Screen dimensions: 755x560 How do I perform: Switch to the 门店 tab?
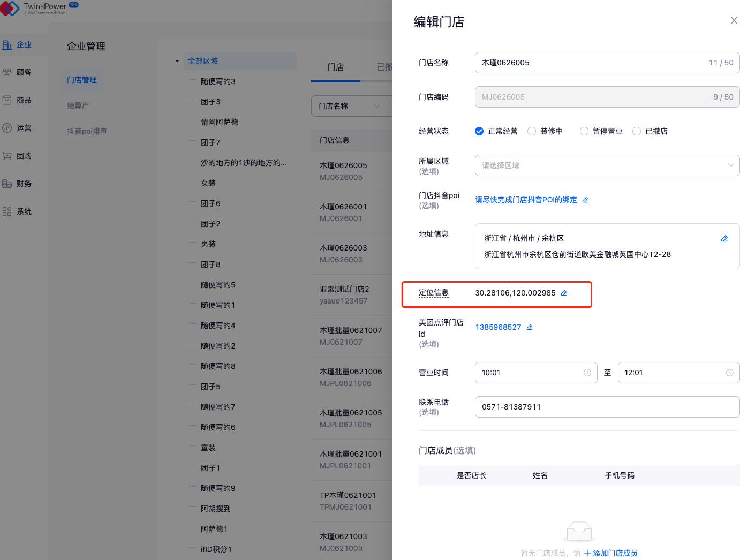[336, 67]
